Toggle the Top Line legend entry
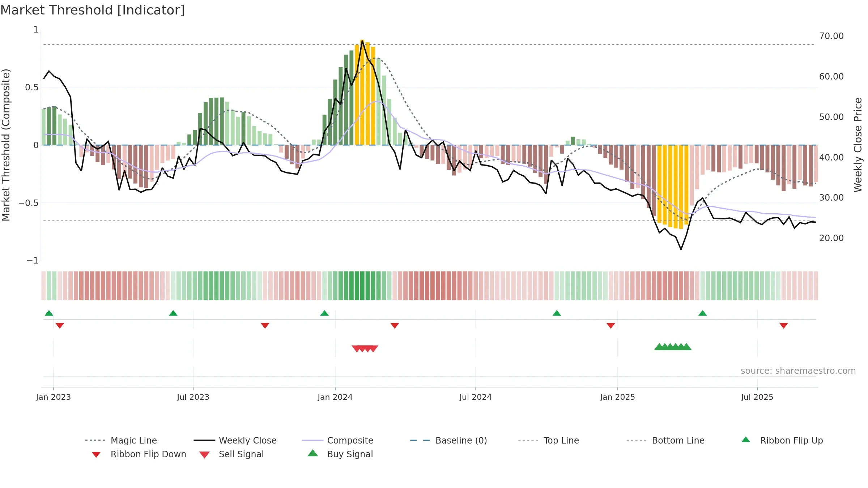Viewport: 868px width, 488px height. coord(549,440)
